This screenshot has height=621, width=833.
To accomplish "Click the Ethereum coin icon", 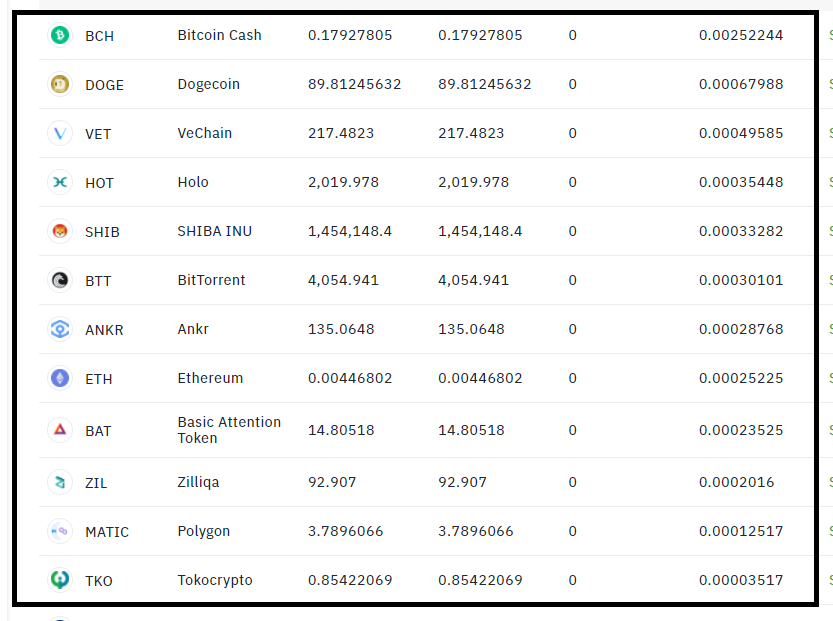I will pos(60,378).
